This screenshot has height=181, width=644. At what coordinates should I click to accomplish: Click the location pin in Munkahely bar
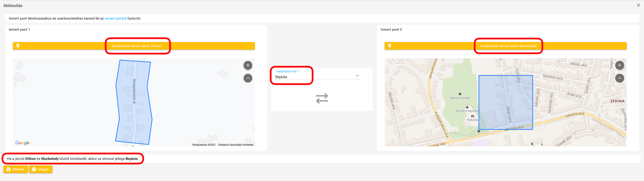click(390, 46)
